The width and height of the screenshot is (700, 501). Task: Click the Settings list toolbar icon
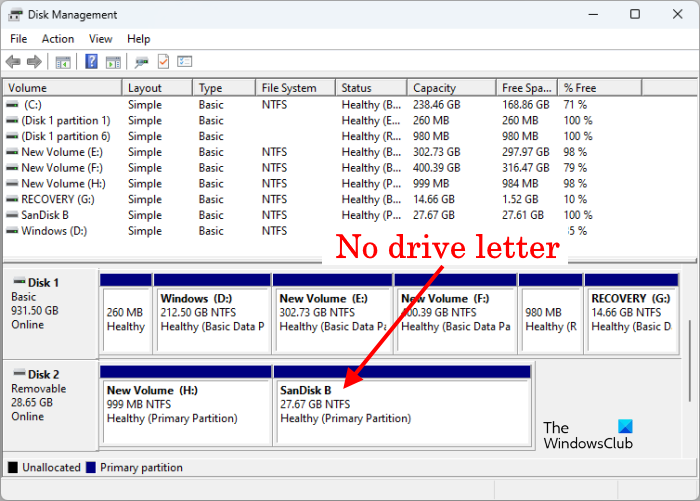coord(184,62)
